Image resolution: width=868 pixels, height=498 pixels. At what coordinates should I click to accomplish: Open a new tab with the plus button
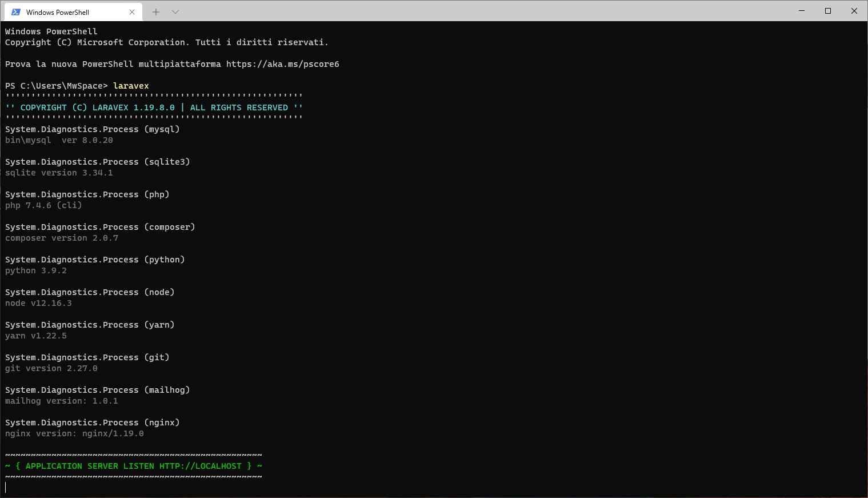pos(155,11)
